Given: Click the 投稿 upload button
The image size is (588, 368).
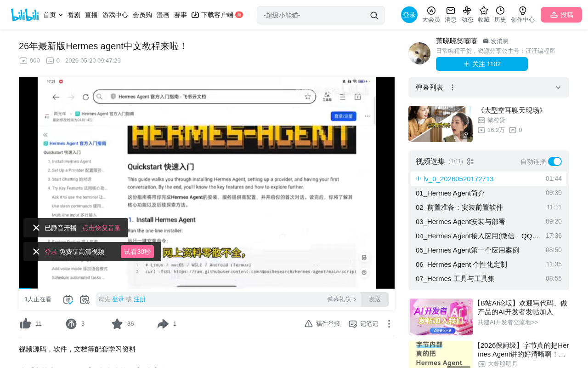Looking at the screenshot, I should [561, 15].
